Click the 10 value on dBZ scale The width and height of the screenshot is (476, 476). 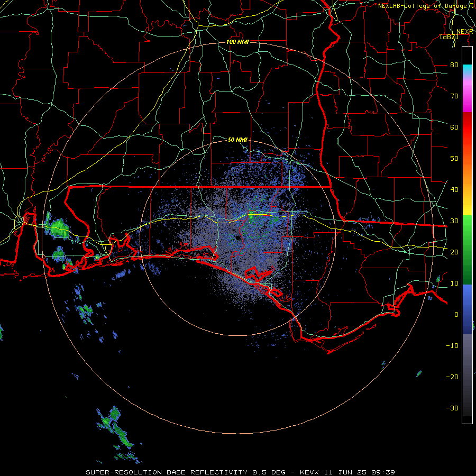tap(454, 283)
